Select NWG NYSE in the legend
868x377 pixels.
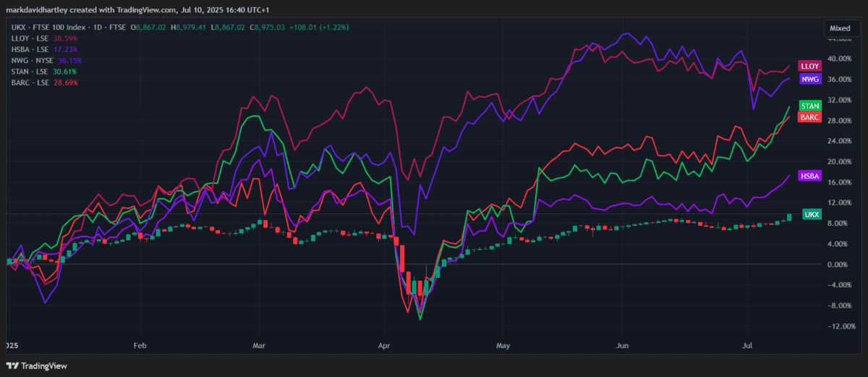coord(32,60)
